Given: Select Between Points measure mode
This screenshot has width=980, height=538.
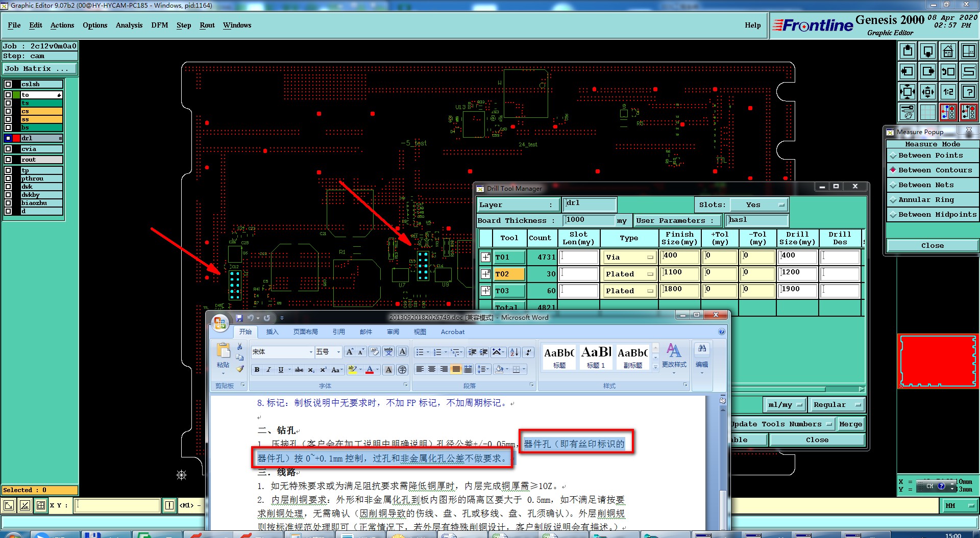Looking at the screenshot, I should (x=933, y=156).
